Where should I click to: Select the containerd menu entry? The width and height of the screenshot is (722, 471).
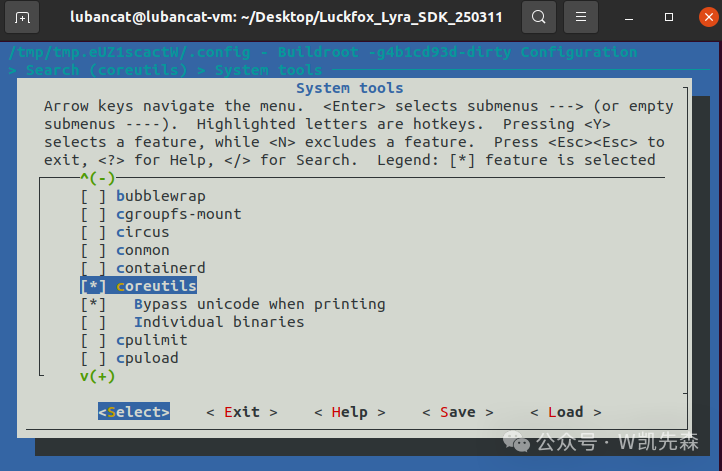[160, 268]
